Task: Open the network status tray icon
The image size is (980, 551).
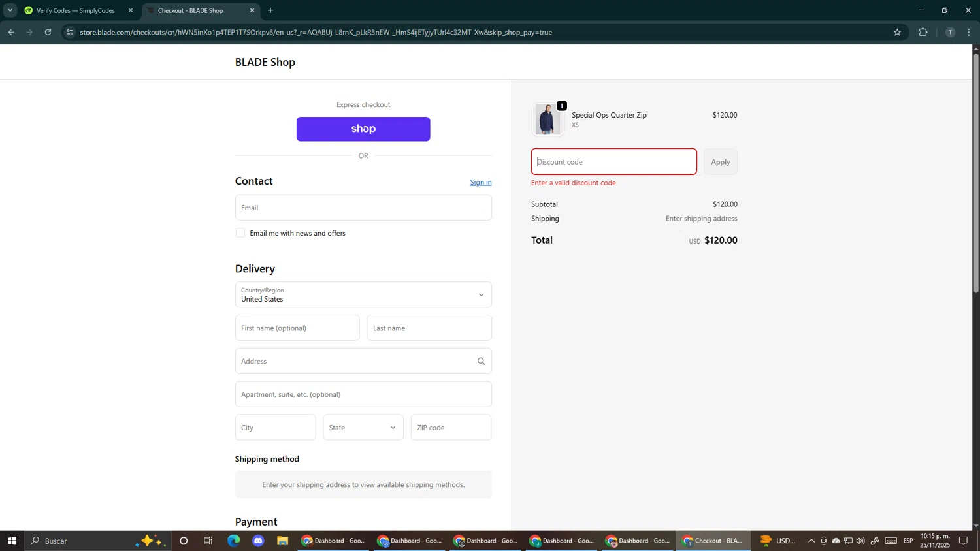Action: click(x=848, y=541)
